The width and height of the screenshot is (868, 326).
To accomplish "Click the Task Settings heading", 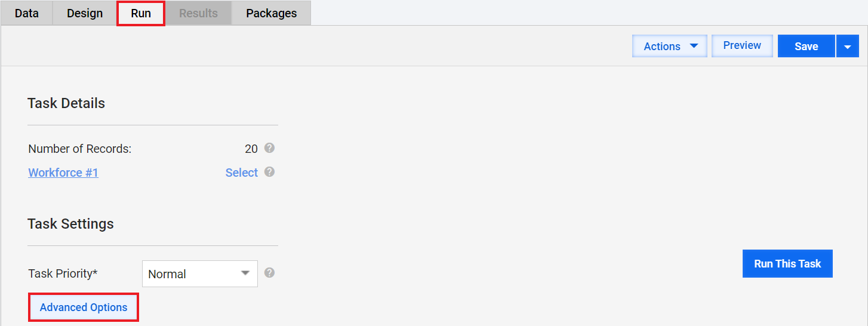I will [70, 224].
